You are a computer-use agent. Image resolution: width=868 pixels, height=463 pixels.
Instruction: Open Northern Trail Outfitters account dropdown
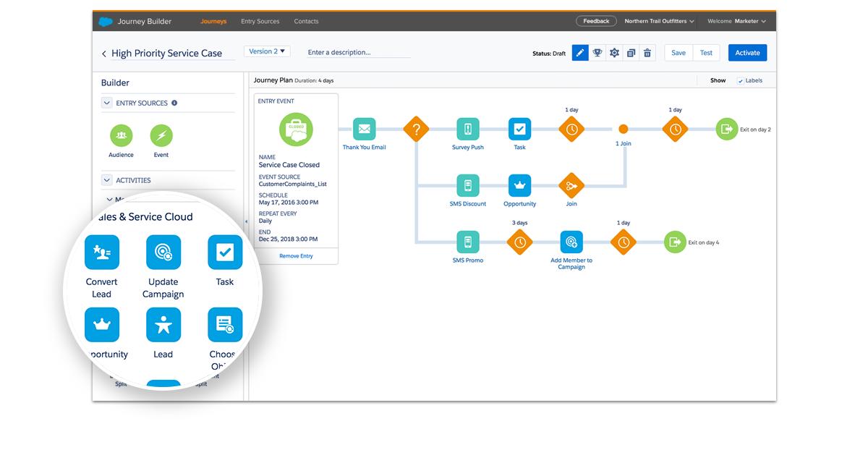[x=659, y=22]
